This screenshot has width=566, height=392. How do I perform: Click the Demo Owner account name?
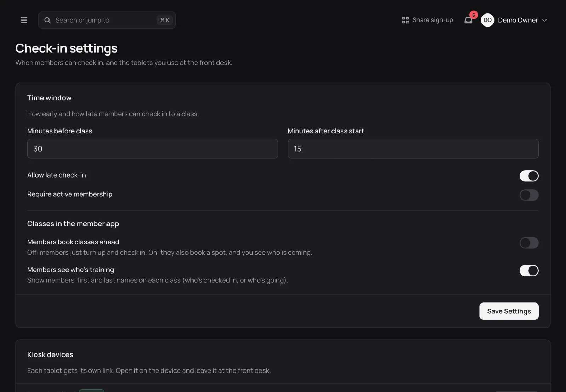tap(518, 20)
